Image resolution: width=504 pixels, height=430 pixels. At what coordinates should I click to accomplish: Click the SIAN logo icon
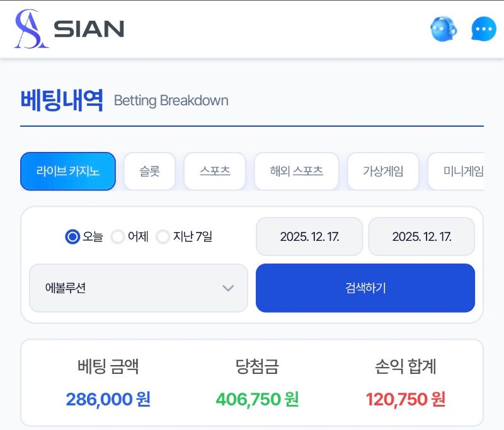[31, 28]
